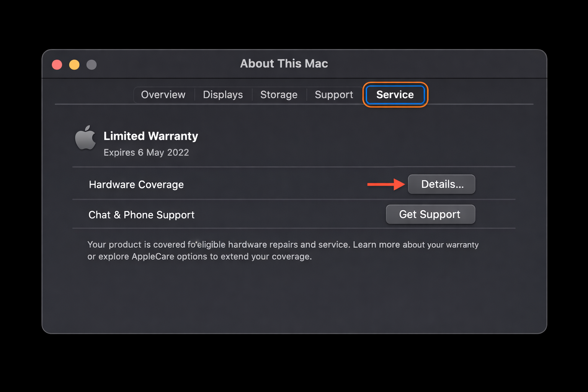This screenshot has height=392, width=588.
Task: Click the About This Mac window title
Action: click(284, 64)
